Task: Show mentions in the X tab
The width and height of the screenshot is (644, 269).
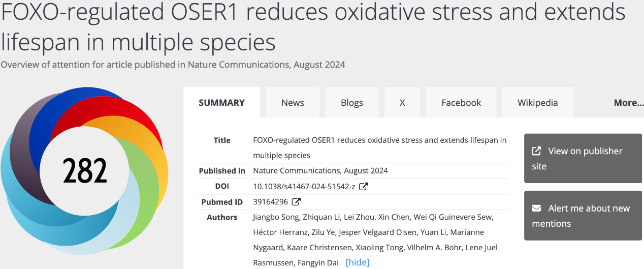Action: [402, 103]
